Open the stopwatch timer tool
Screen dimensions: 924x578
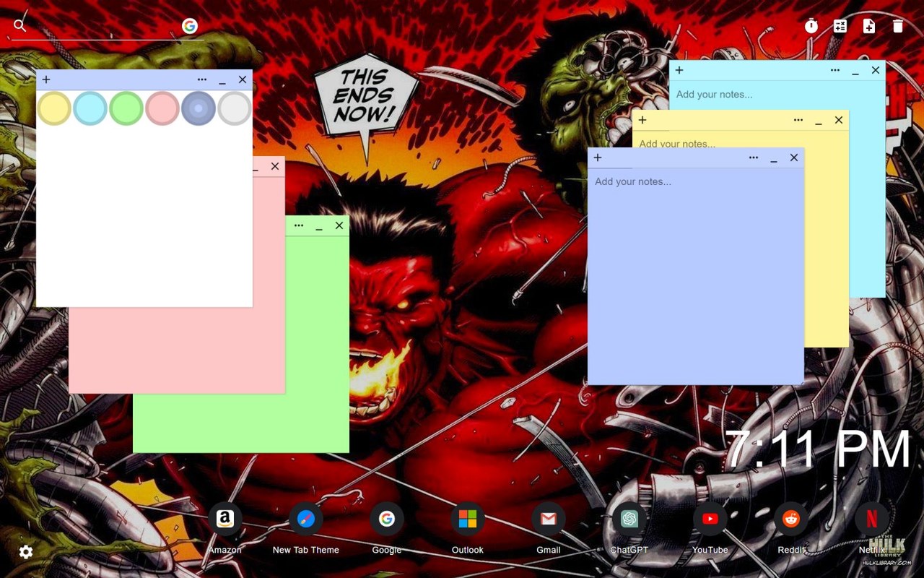(x=811, y=26)
